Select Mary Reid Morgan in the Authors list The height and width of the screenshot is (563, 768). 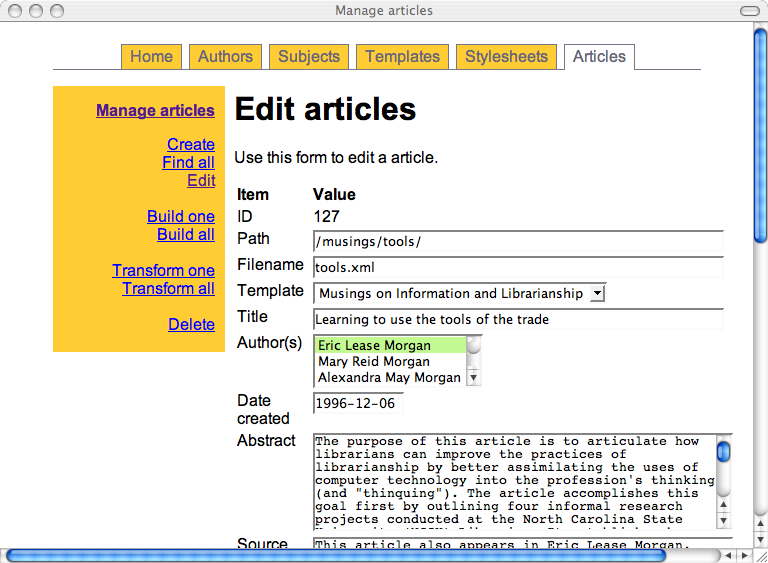click(x=389, y=362)
